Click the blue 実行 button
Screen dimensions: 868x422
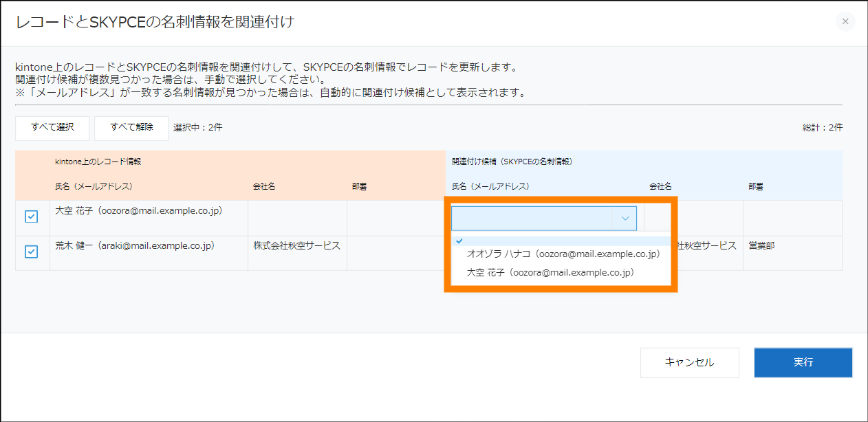[x=803, y=362]
